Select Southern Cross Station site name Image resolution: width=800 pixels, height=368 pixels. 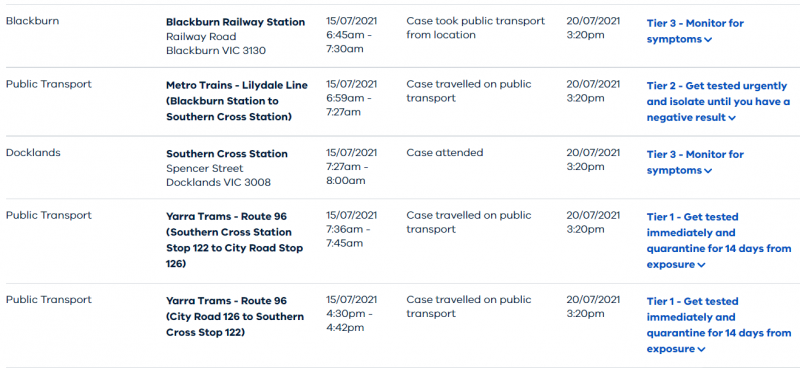[227, 154]
